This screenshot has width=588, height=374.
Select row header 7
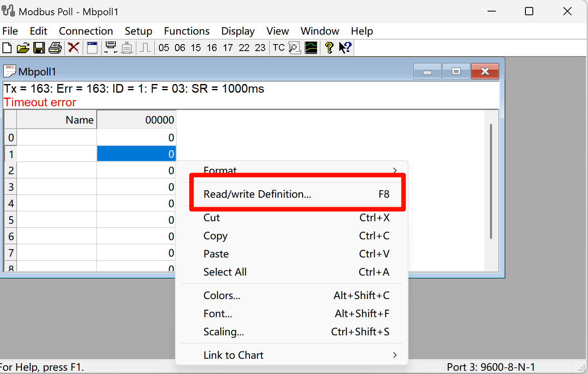click(x=11, y=252)
